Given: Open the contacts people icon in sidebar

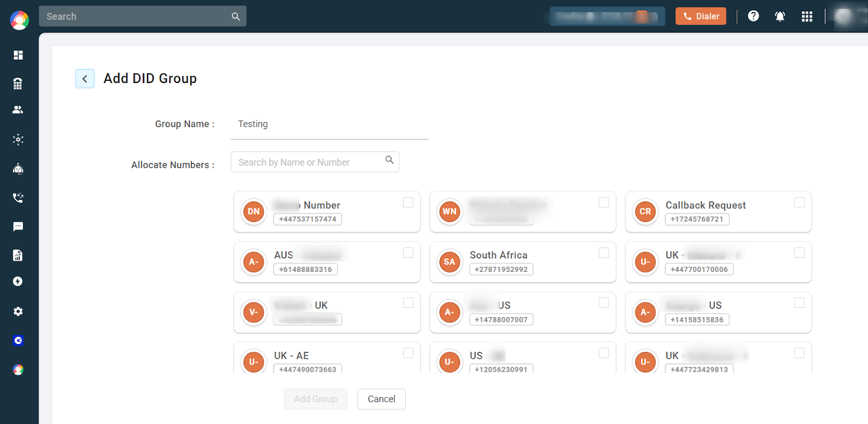Looking at the screenshot, I should click(18, 110).
